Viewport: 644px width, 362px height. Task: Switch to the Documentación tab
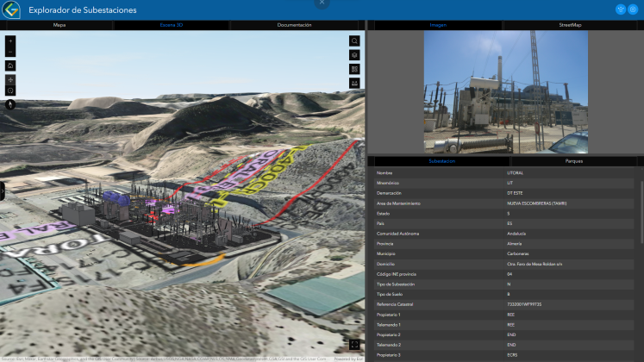(294, 26)
